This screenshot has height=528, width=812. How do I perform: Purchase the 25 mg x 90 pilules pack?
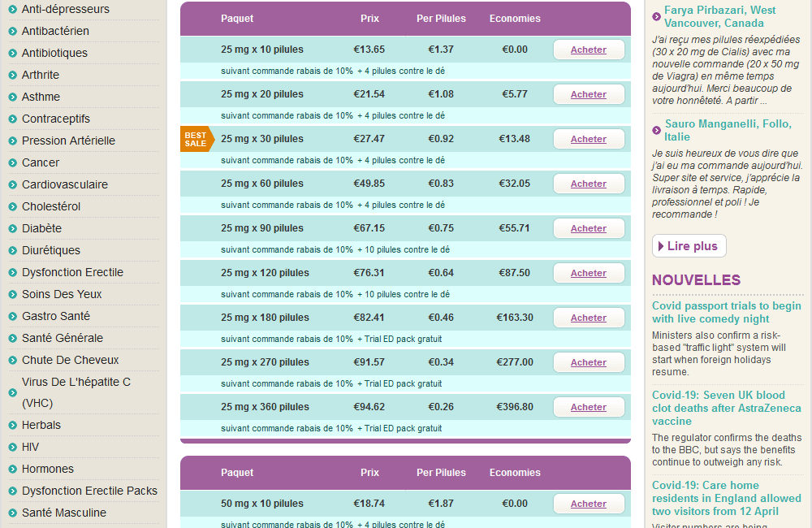589,228
